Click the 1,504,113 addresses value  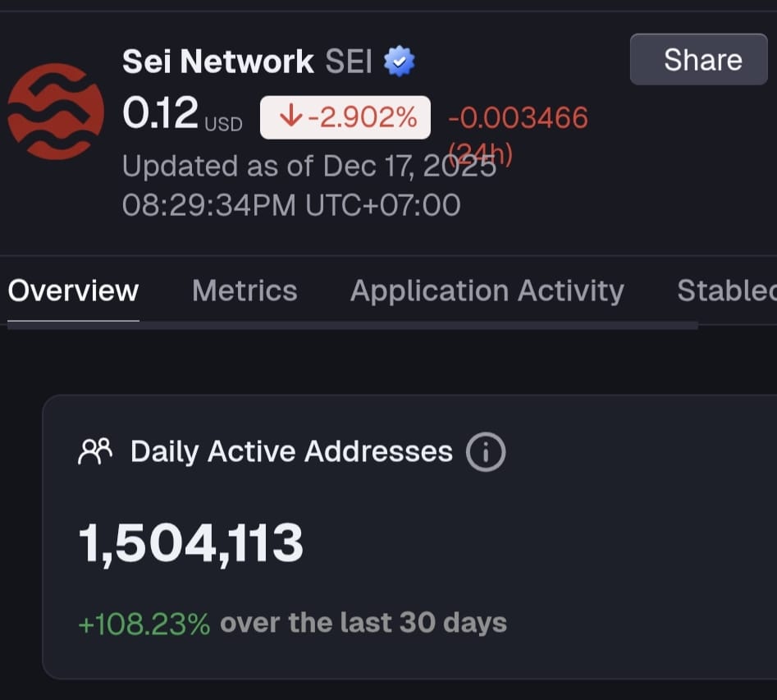click(190, 543)
